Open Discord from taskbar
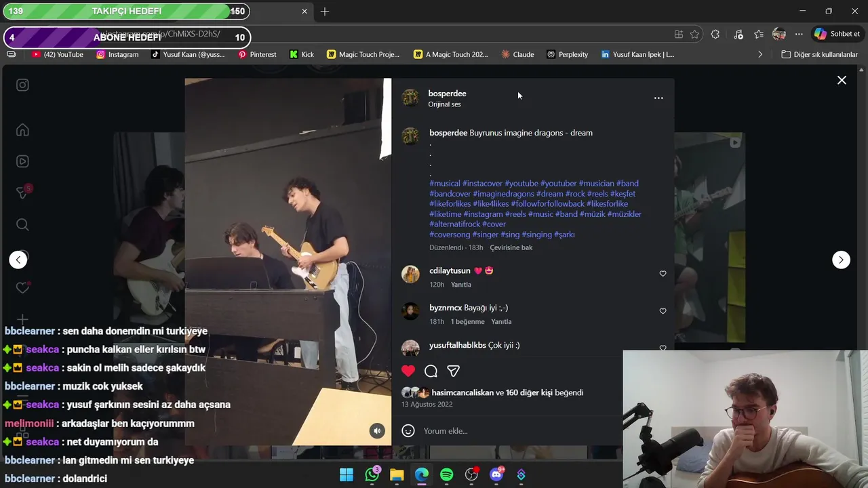Screen dimensions: 868x488 pyautogui.click(x=496, y=475)
